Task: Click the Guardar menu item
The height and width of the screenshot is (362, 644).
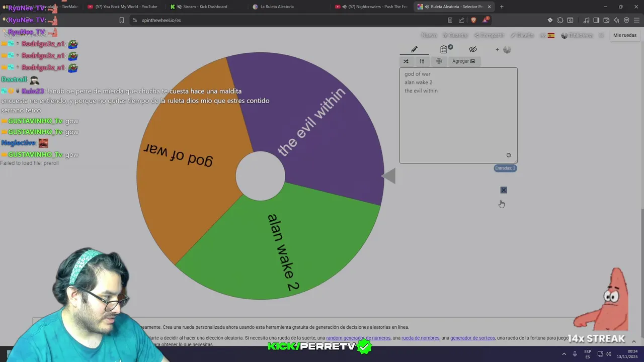Action: click(x=455, y=35)
